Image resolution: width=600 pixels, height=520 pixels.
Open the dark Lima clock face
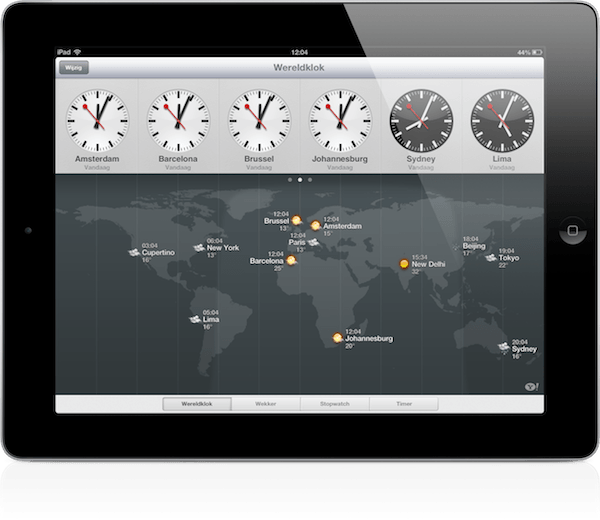[502, 121]
